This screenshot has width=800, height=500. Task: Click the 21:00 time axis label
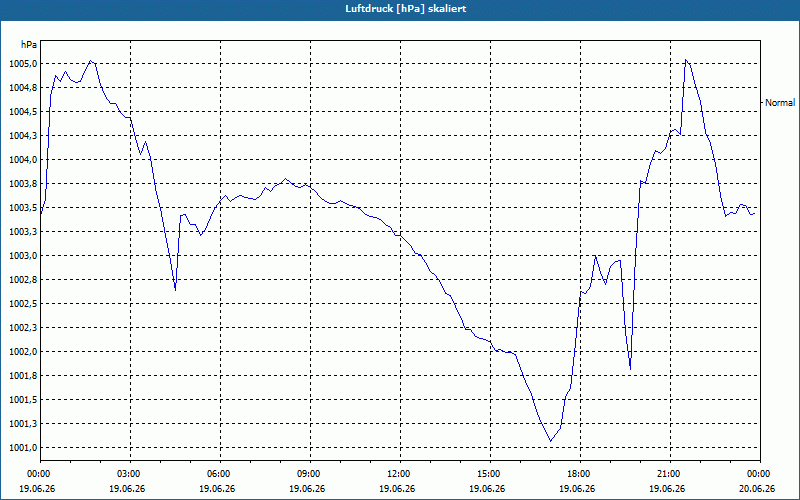click(x=670, y=474)
